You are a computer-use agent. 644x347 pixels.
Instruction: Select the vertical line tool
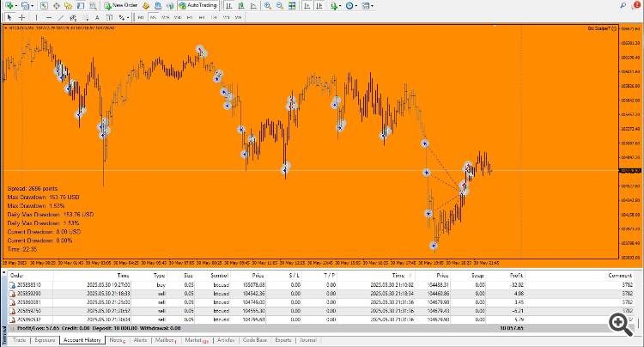(36, 18)
